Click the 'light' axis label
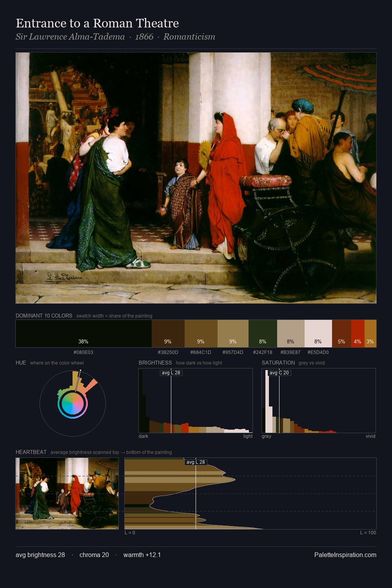 click(248, 436)
